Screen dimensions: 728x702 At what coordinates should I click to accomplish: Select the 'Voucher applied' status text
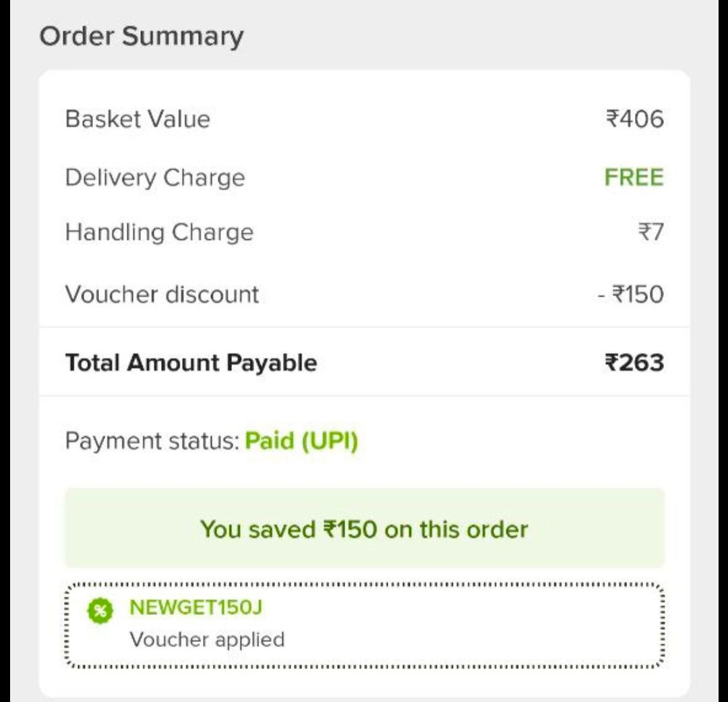(x=207, y=639)
